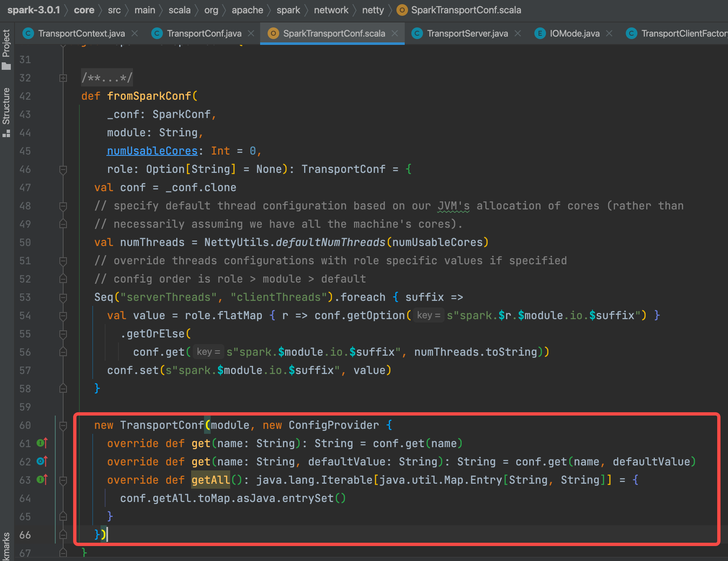Open the Project tool window
This screenshot has height=561, width=728.
tap(6, 49)
